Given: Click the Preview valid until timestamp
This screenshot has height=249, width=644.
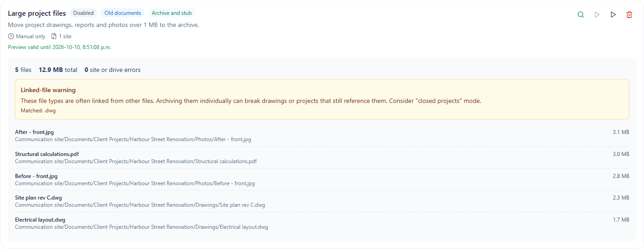Looking at the screenshot, I should click(x=59, y=47).
